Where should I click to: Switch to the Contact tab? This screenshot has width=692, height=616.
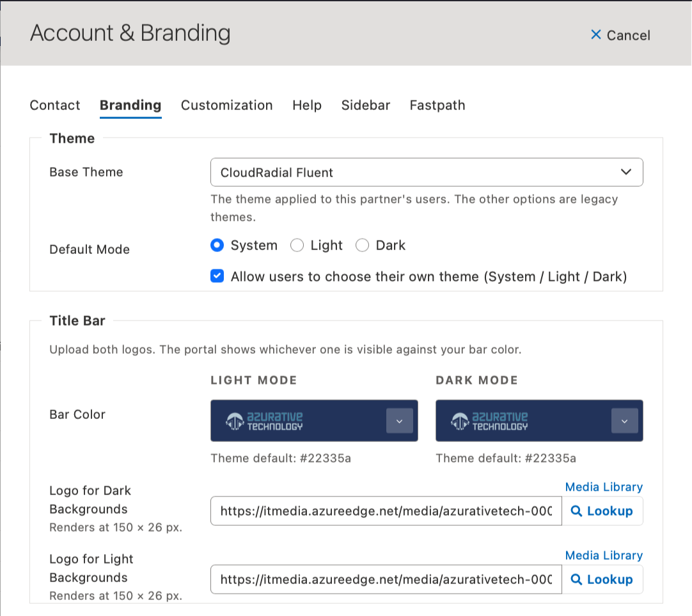pyautogui.click(x=55, y=105)
